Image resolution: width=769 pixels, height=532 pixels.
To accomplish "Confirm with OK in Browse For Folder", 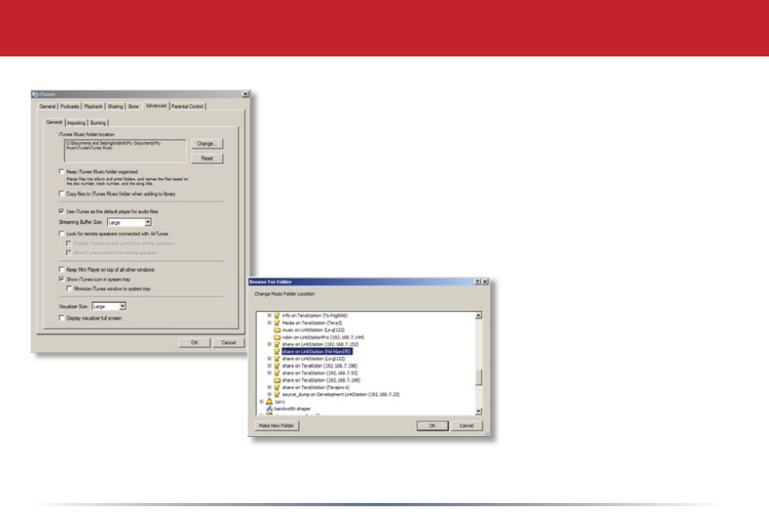I will [x=432, y=426].
